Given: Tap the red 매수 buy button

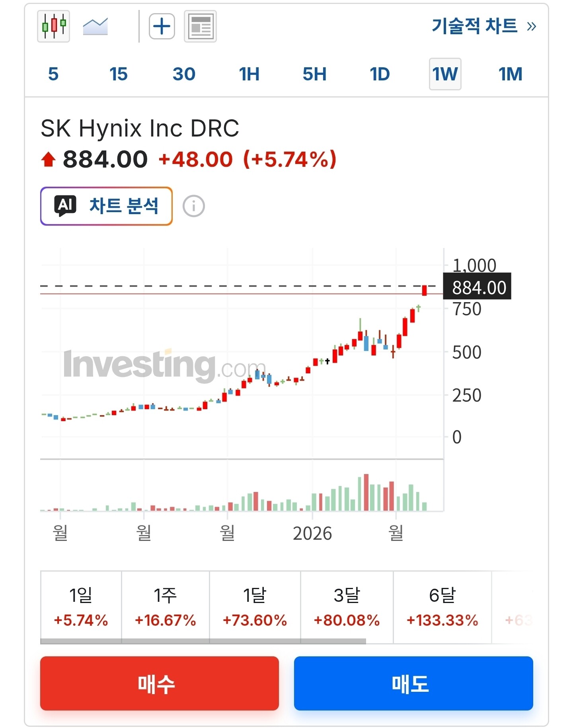Looking at the screenshot, I should pyautogui.click(x=160, y=683).
